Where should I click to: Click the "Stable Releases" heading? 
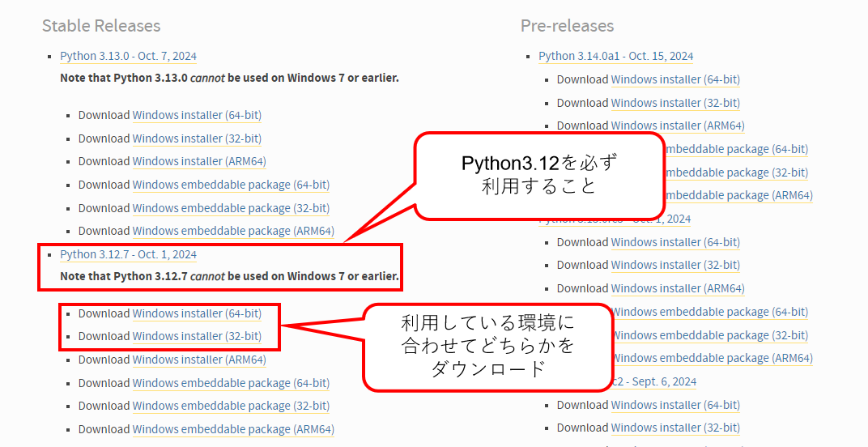(x=101, y=25)
